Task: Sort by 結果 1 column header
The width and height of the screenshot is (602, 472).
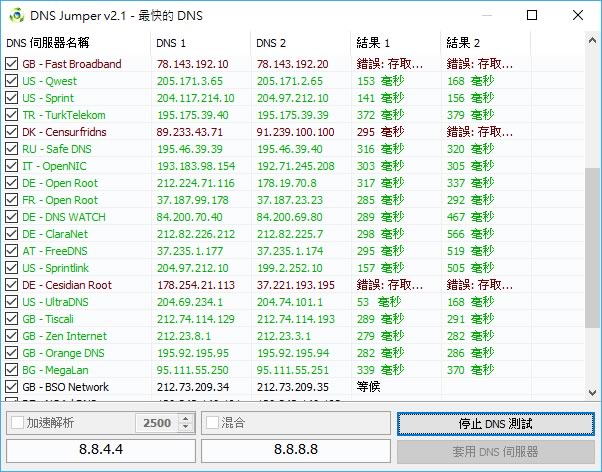Action: (x=396, y=43)
